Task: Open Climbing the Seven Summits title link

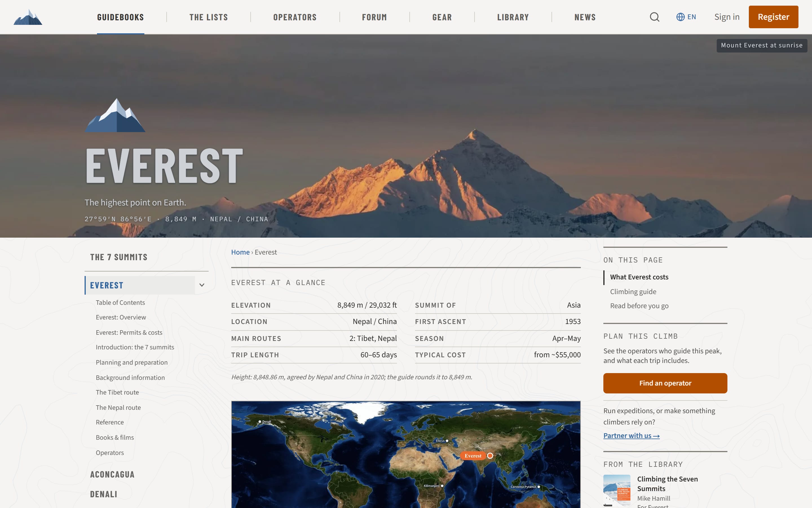Action: pyautogui.click(x=667, y=484)
